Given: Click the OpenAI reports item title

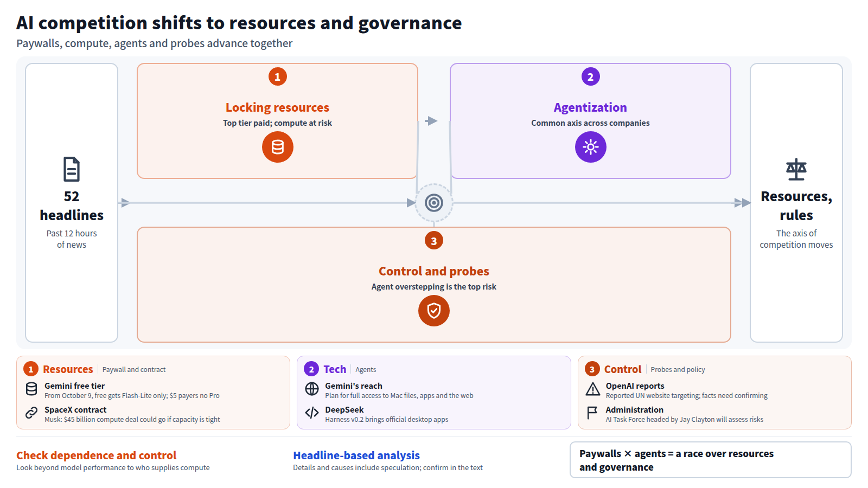Looking at the screenshot, I should [x=635, y=386].
